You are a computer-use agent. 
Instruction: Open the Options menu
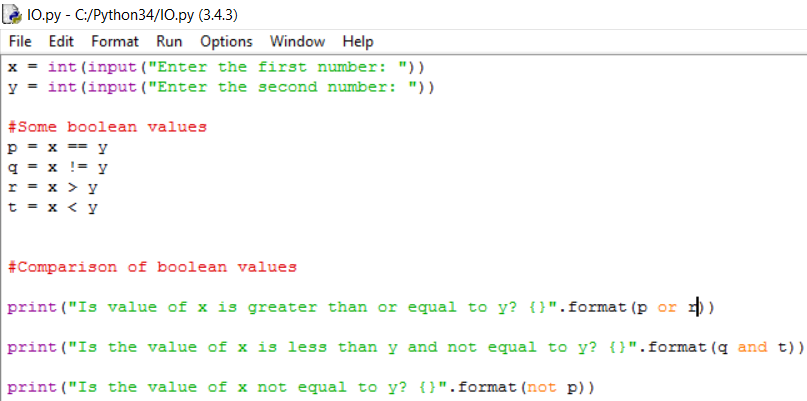click(x=226, y=41)
